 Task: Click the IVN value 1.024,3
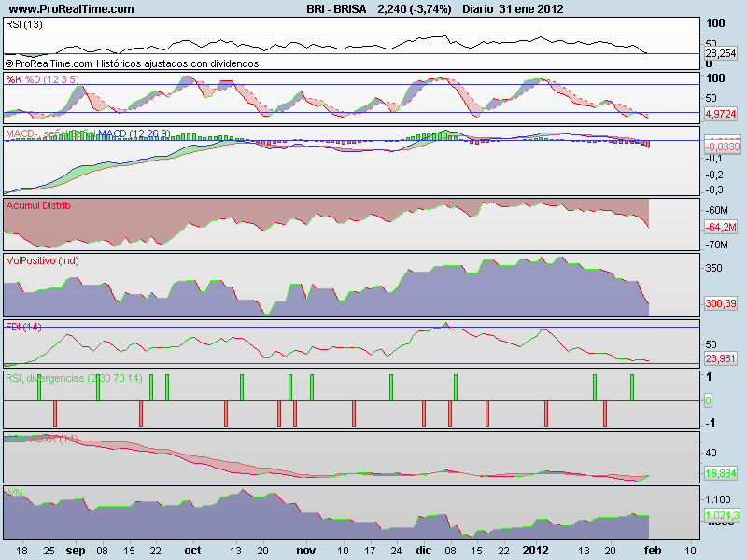pyautogui.click(x=722, y=515)
